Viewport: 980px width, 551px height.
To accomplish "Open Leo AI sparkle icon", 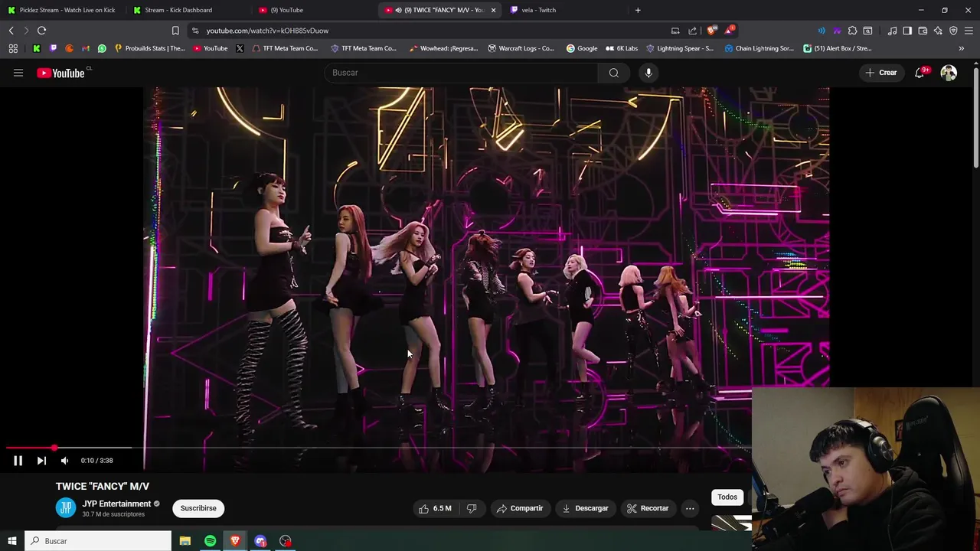I will point(938,31).
